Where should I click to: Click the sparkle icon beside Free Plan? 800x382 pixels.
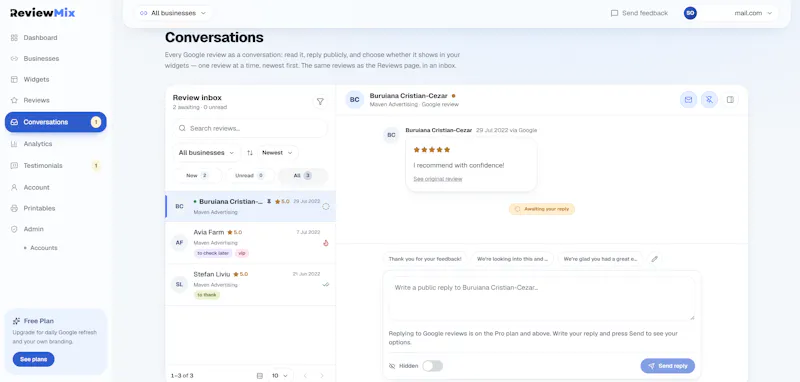coord(17,321)
